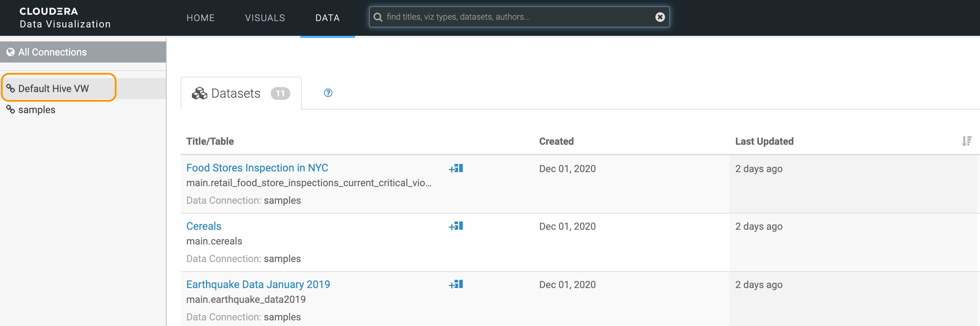Screen dimensions: 980x326
Task: Sort by Title/Table column header
Action: (210, 142)
